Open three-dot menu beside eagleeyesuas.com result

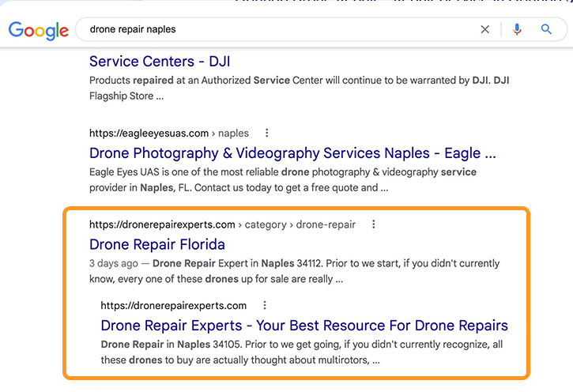pyautogui.click(x=267, y=133)
